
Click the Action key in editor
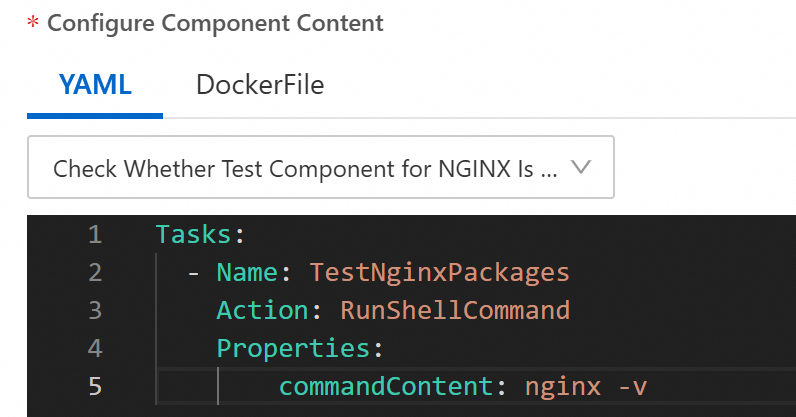click(260, 310)
